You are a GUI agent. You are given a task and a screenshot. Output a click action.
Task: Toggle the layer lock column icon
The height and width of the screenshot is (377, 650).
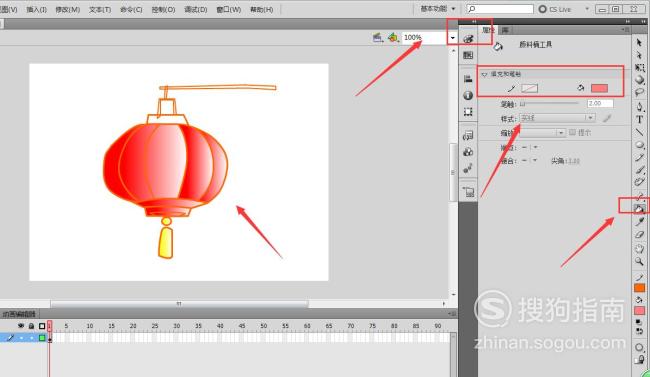pos(31,326)
